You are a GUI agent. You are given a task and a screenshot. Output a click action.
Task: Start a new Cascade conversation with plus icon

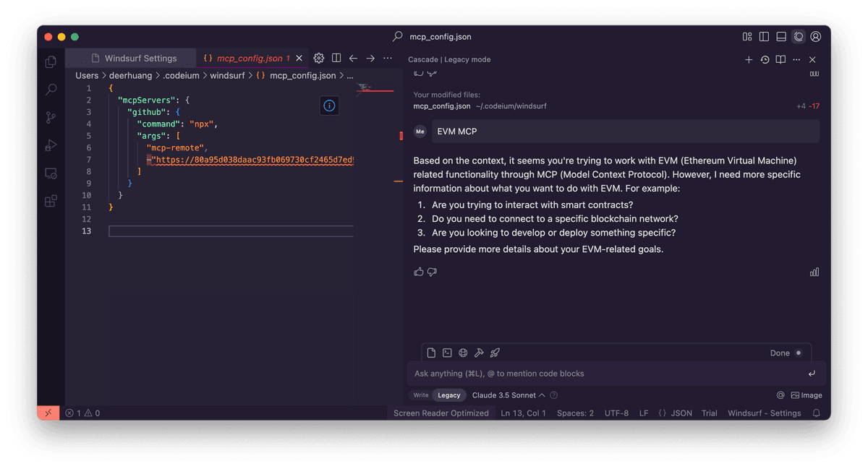749,60
